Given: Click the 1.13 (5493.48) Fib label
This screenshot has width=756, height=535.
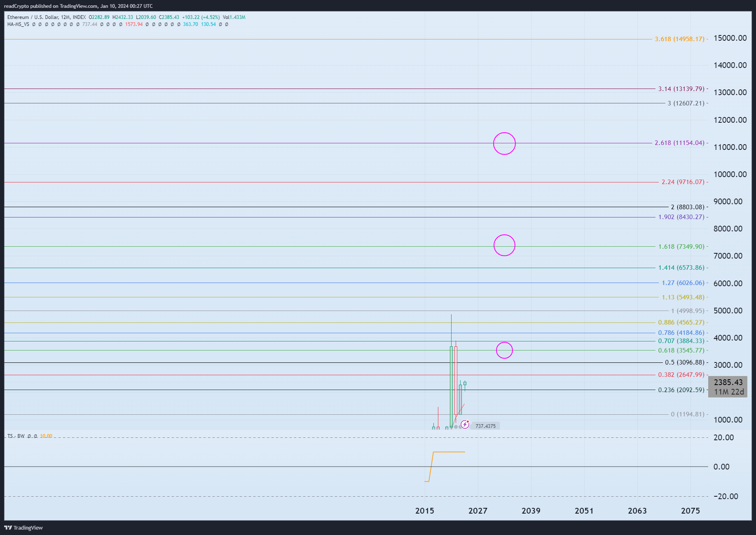Looking at the screenshot, I should [683, 297].
